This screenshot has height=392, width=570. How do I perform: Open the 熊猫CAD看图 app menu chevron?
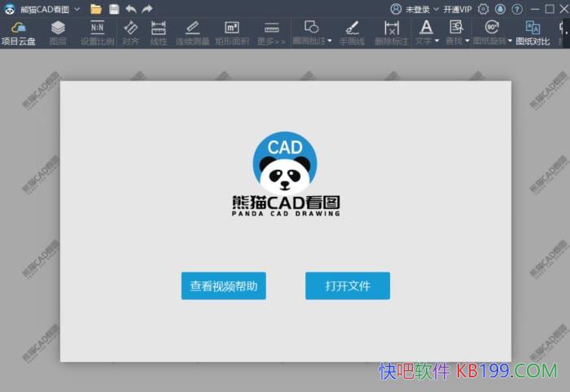click(77, 9)
